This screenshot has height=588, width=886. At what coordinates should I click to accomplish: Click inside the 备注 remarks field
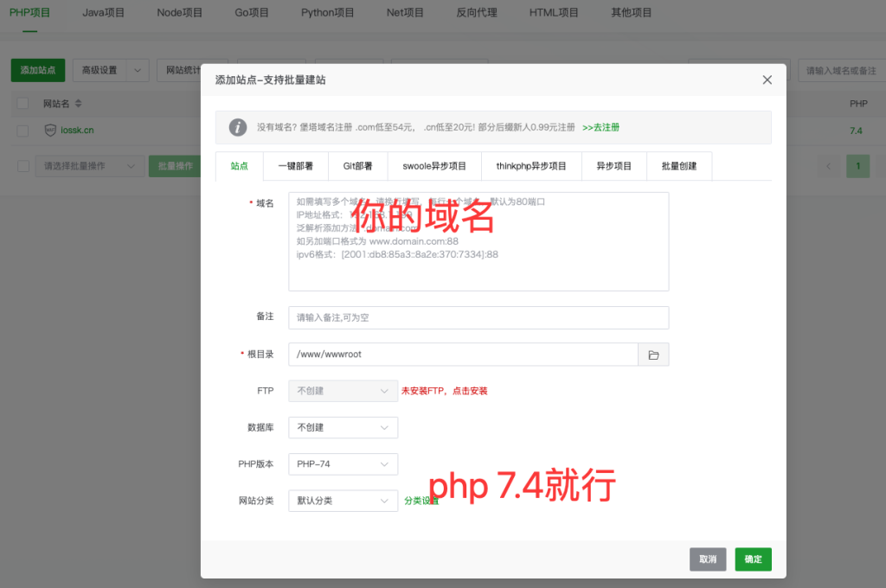[x=478, y=317]
